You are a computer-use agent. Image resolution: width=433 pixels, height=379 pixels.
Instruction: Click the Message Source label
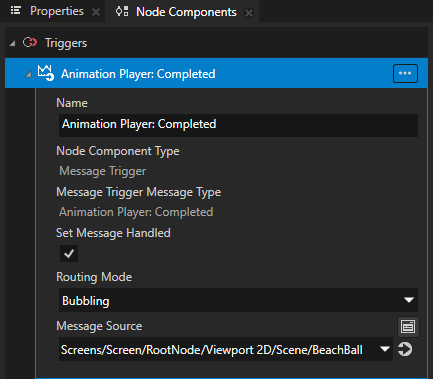(x=99, y=326)
